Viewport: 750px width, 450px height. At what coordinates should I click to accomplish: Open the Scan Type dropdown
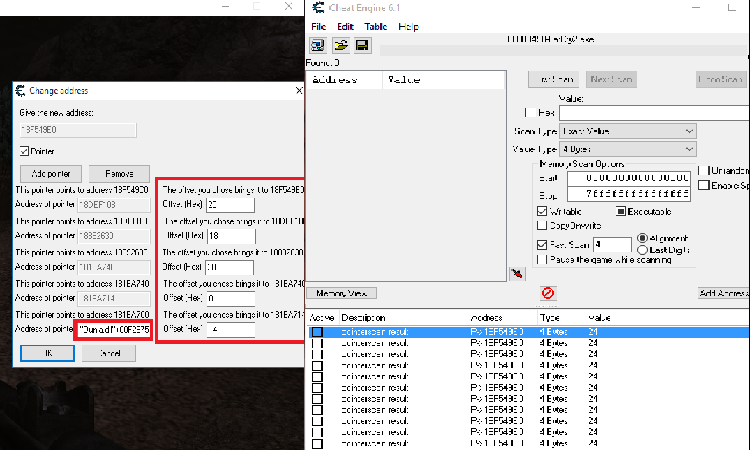click(x=628, y=131)
